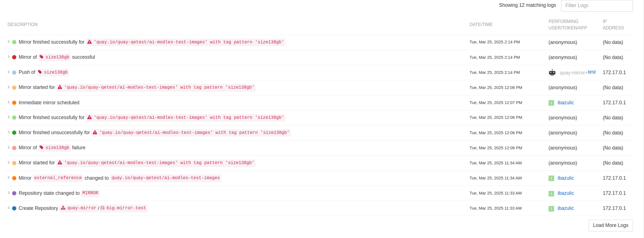Click the Load More Logs button
Screen dimensions: 644x238
tap(610, 225)
